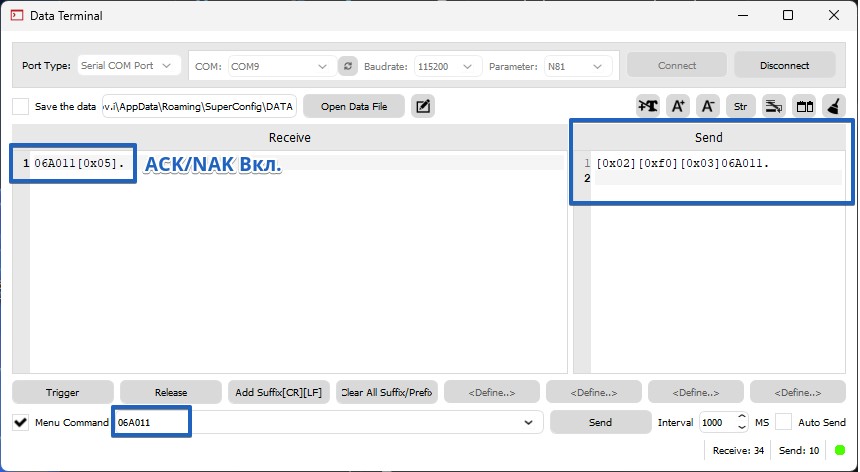The height and width of the screenshot is (472, 860).
Task: Click the font settings icon left of A+
Action: pyautogui.click(x=648, y=106)
